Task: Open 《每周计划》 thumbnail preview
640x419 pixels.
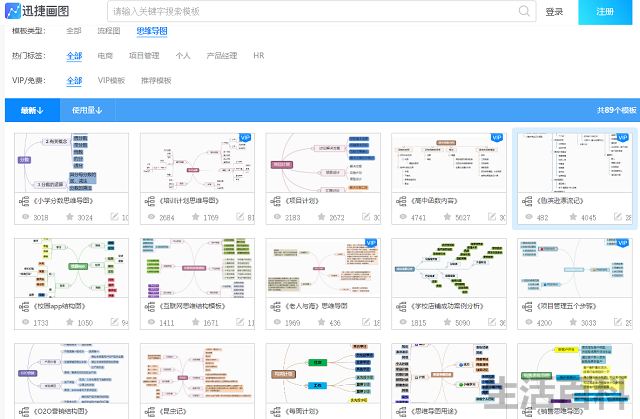Action: coord(323,373)
